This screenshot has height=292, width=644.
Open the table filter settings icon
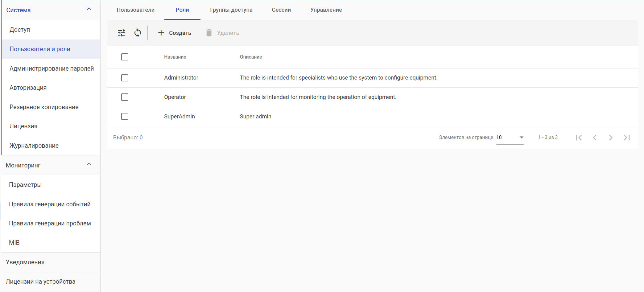point(122,33)
